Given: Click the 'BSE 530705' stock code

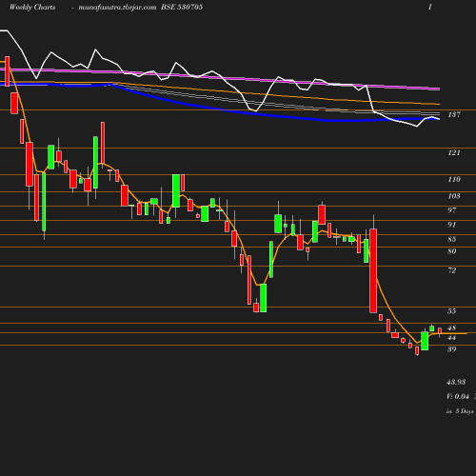Looking at the screenshot, I should tap(182, 7).
